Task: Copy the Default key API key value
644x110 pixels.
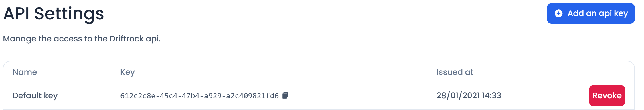Action: [285, 95]
